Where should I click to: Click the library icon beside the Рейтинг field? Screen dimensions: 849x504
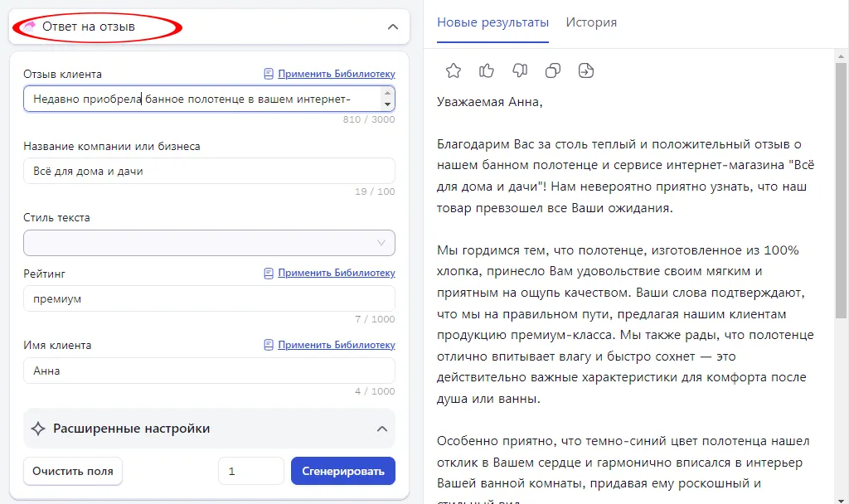pyautogui.click(x=267, y=272)
